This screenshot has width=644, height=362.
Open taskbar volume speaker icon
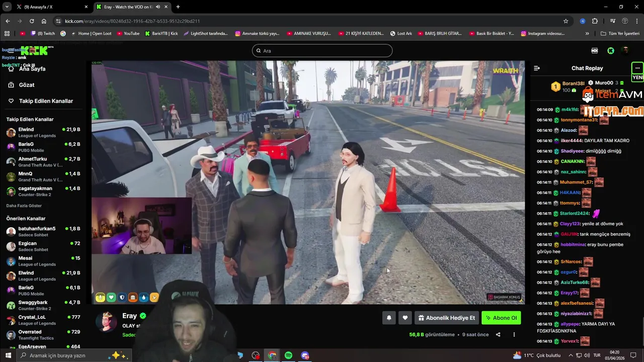point(587,355)
